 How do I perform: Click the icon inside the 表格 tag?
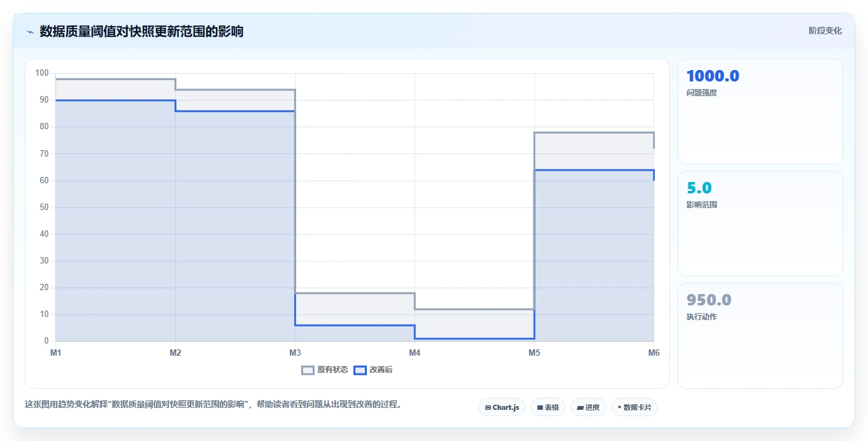(x=540, y=407)
